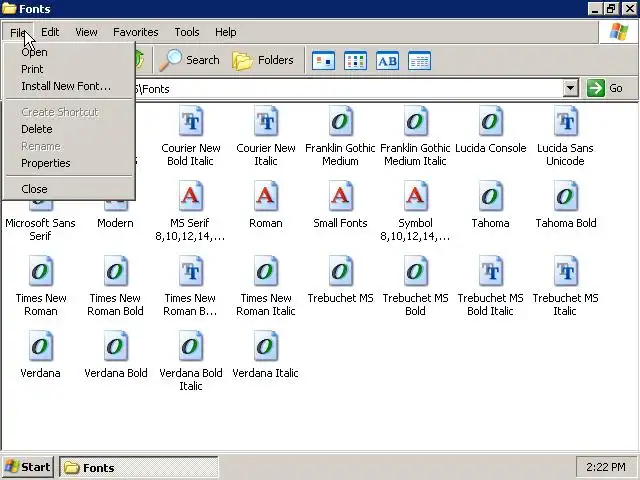Select the MS Serif font icon

tap(191, 196)
